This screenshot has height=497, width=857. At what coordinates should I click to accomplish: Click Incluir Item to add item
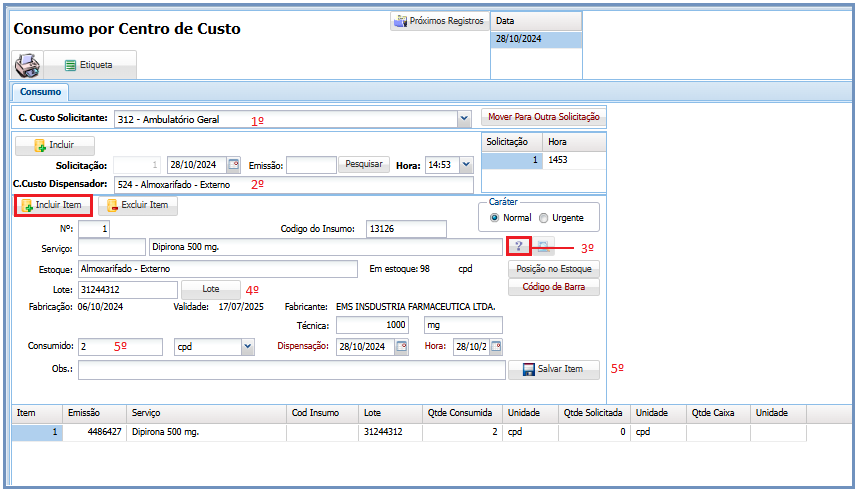52,205
